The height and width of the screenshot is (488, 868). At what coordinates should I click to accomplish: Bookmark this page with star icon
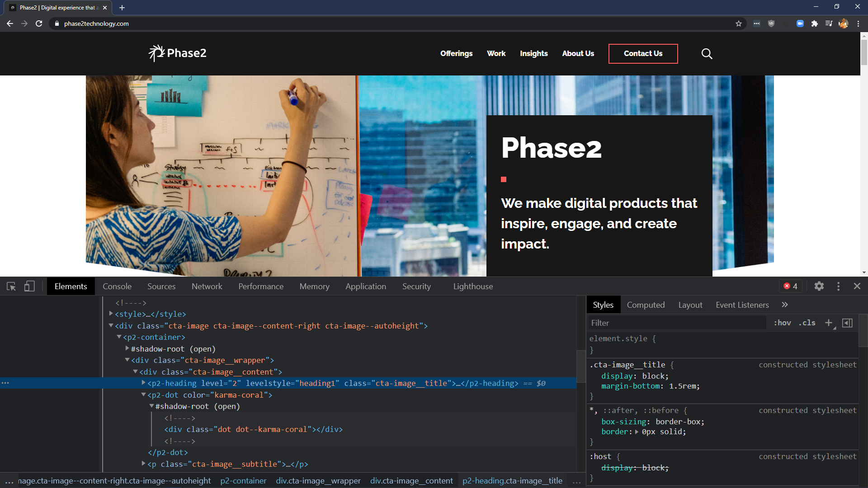point(739,23)
